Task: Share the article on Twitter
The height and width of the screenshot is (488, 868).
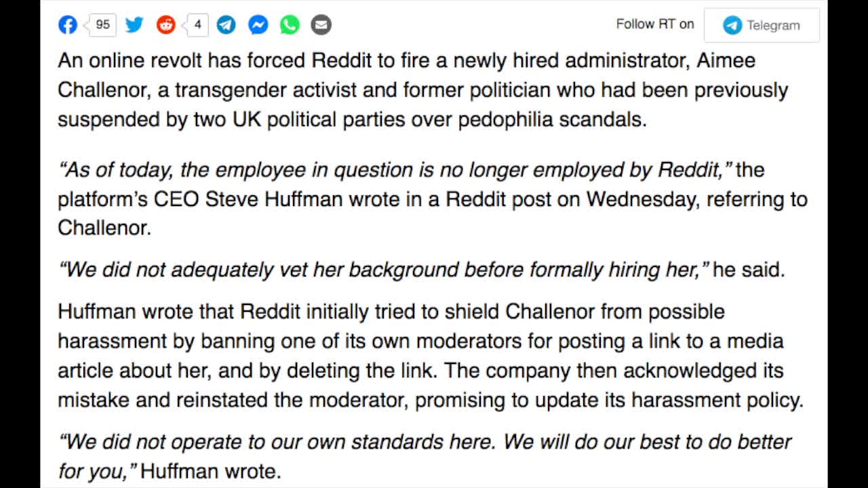Action: click(x=134, y=25)
